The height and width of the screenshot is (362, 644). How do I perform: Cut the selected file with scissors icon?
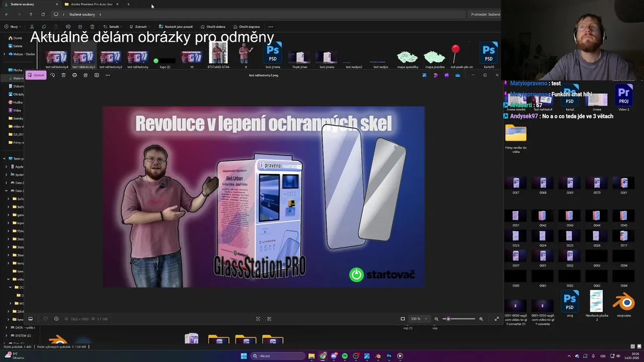[x=32, y=27]
